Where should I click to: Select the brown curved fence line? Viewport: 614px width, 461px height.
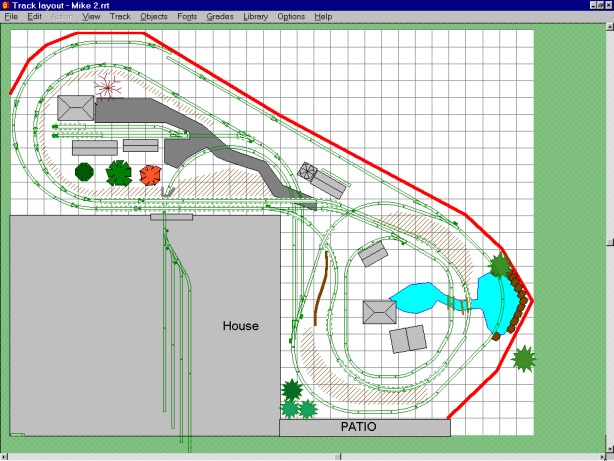321,288
